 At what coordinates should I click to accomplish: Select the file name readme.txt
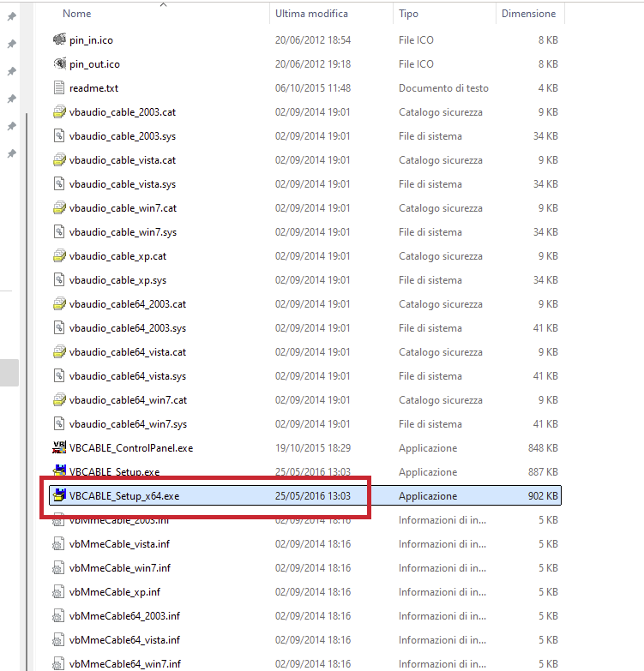coord(93,88)
